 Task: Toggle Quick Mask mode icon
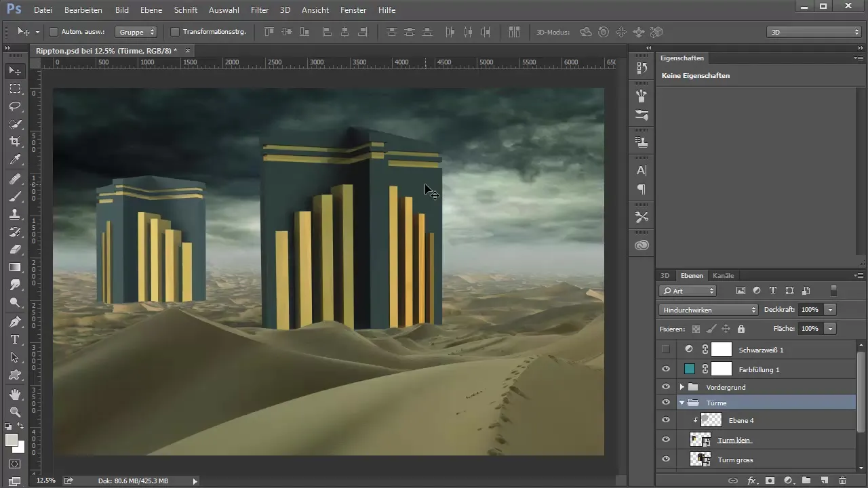click(x=14, y=464)
